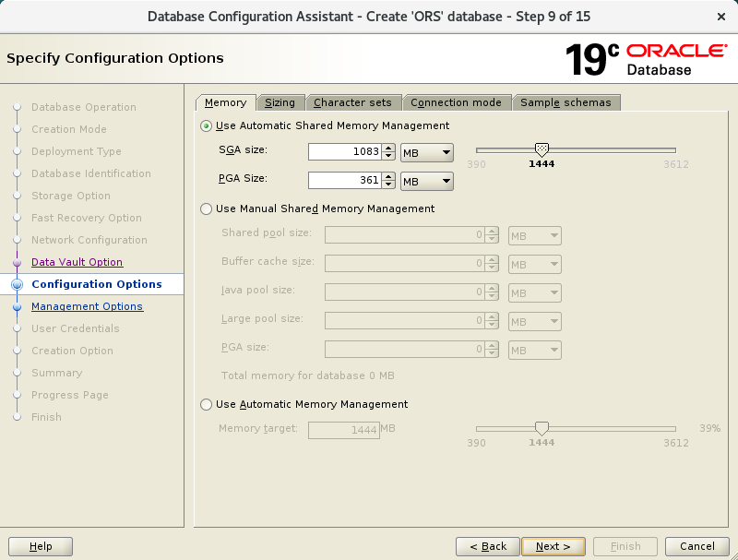
Task: Click the Storage Option step label
Action: point(71,196)
